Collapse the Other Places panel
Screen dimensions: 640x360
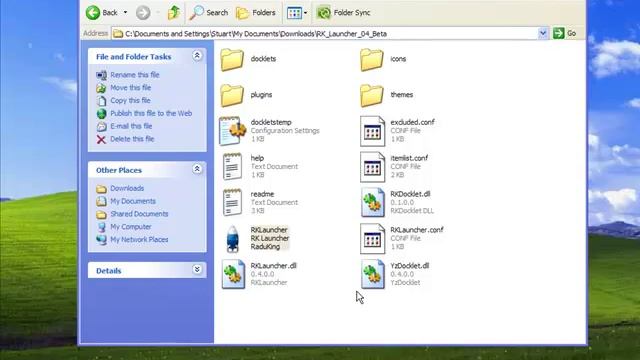tap(197, 169)
